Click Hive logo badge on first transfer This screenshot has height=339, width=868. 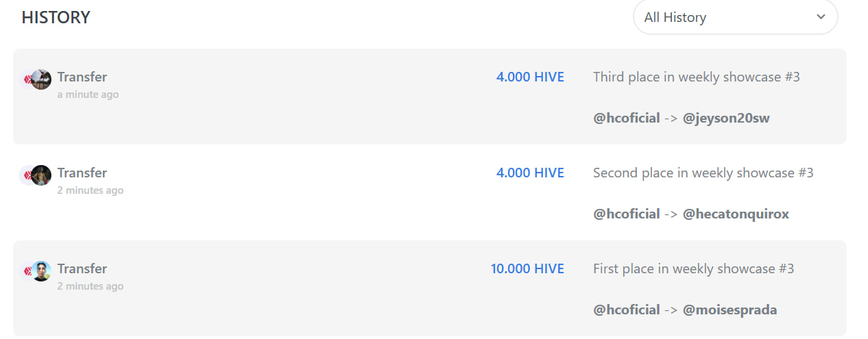(x=27, y=79)
